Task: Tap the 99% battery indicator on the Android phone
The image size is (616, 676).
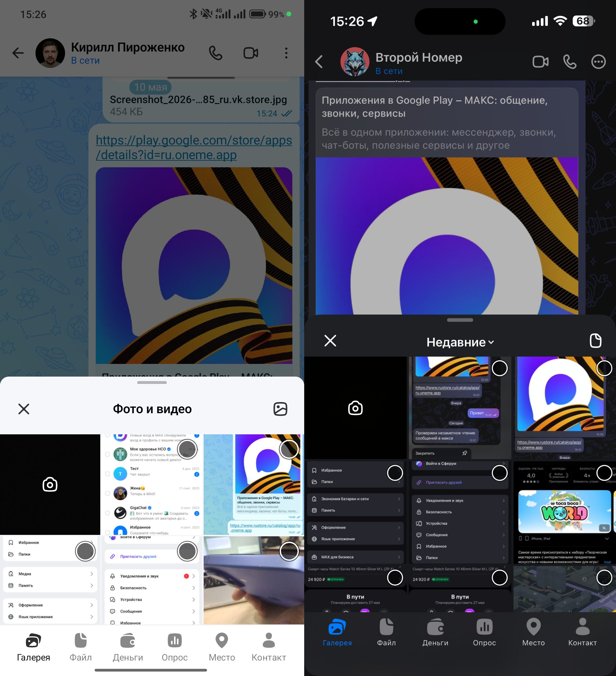Action: point(266,14)
